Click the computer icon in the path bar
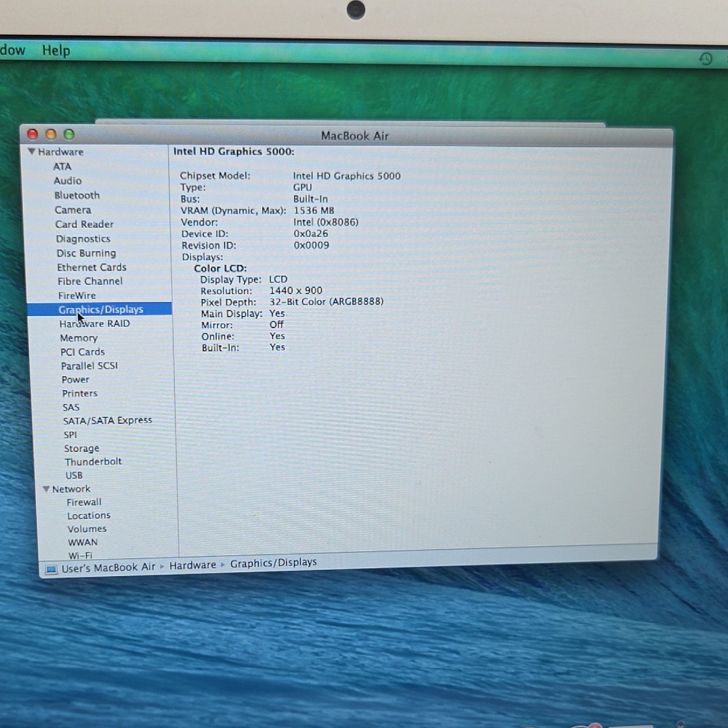This screenshot has height=728, width=728. click(x=51, y=569)
